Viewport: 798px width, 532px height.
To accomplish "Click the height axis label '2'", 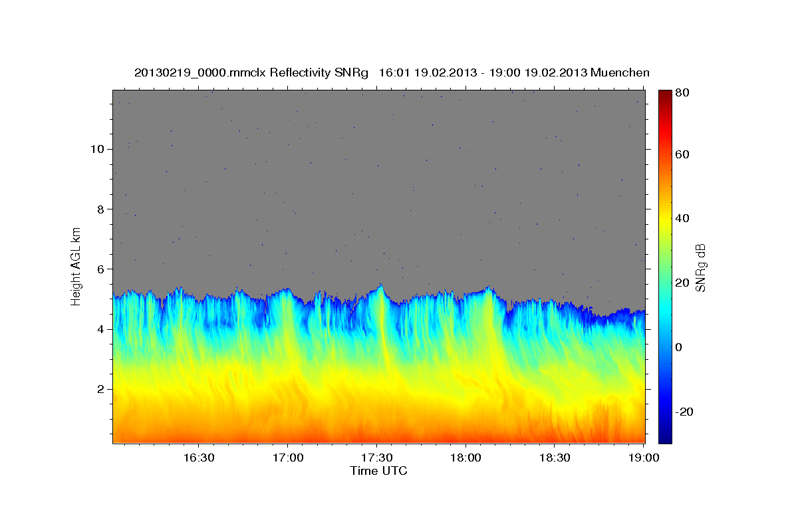I will coord(101,389).
